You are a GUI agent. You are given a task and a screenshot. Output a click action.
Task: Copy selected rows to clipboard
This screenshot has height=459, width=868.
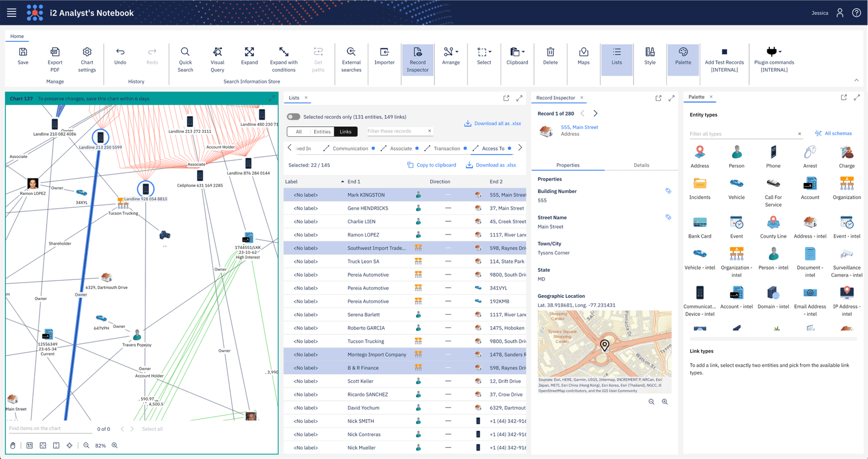click(432, 165)
